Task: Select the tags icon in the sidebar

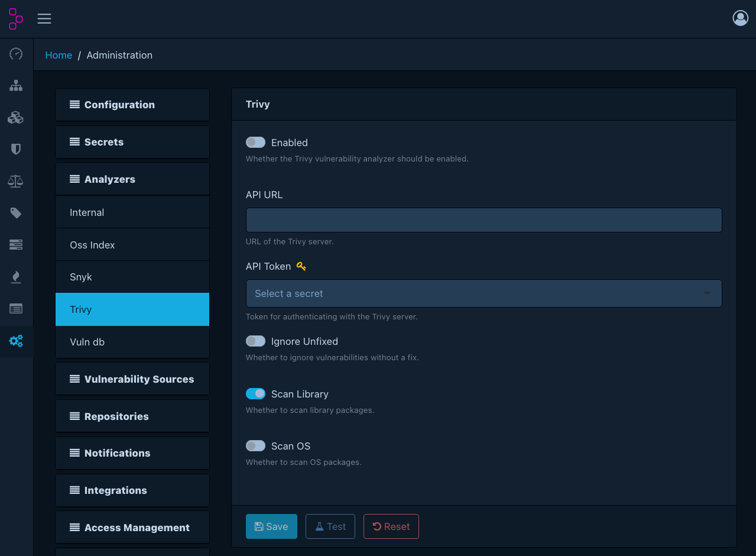Action: pyautogui.click(x=16, y=213)
